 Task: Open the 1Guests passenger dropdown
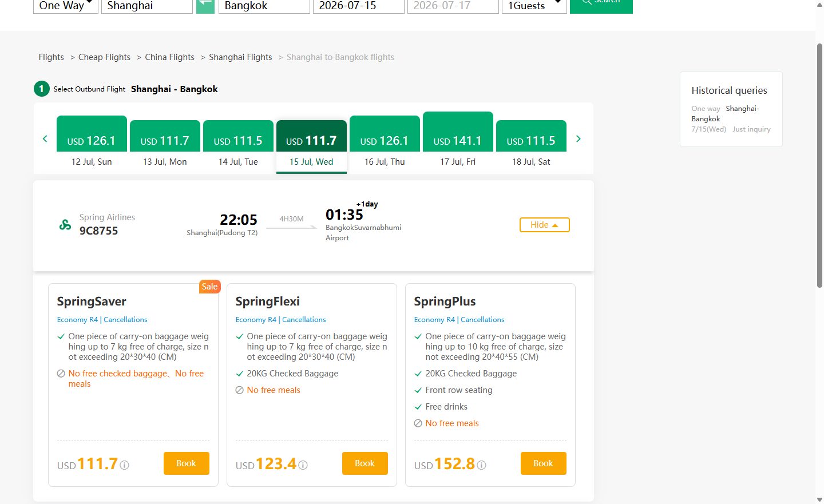534,6
